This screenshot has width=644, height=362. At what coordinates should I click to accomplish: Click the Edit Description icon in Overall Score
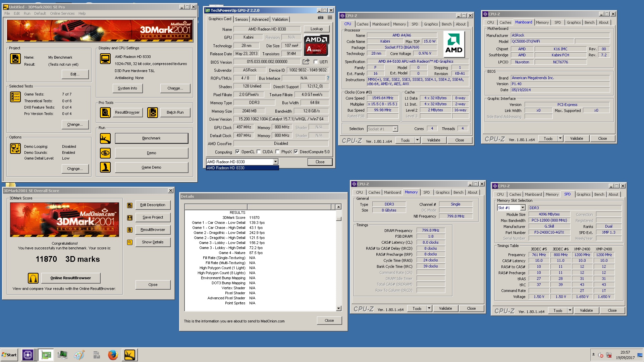pos(130,205)
